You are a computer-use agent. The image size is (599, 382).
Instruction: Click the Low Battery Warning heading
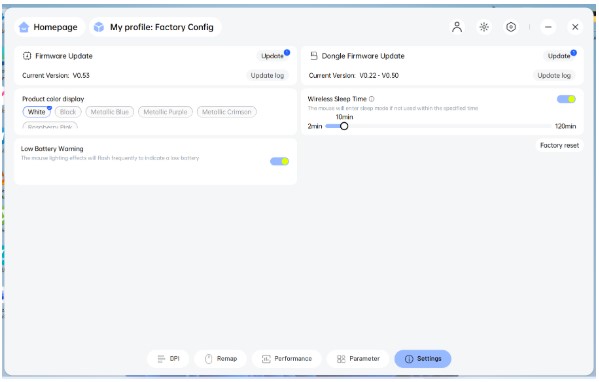click(x=52, y=149)
